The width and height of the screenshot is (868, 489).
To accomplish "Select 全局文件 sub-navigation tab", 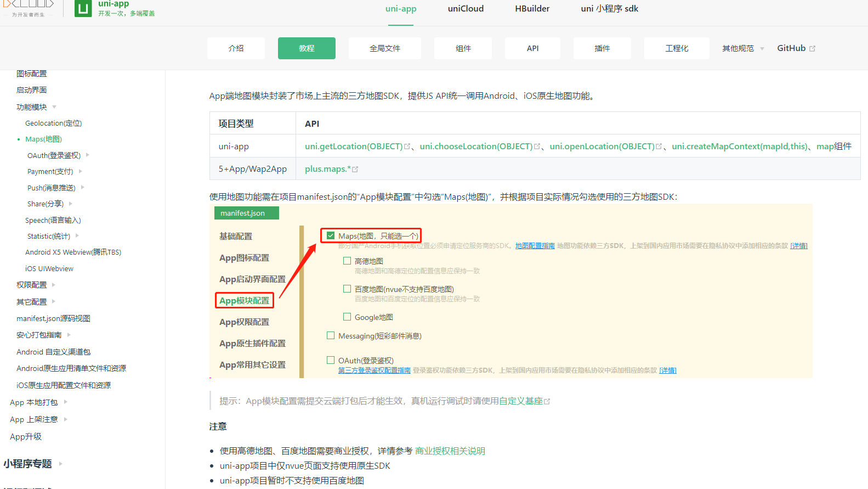I will (x=385, y=48).
